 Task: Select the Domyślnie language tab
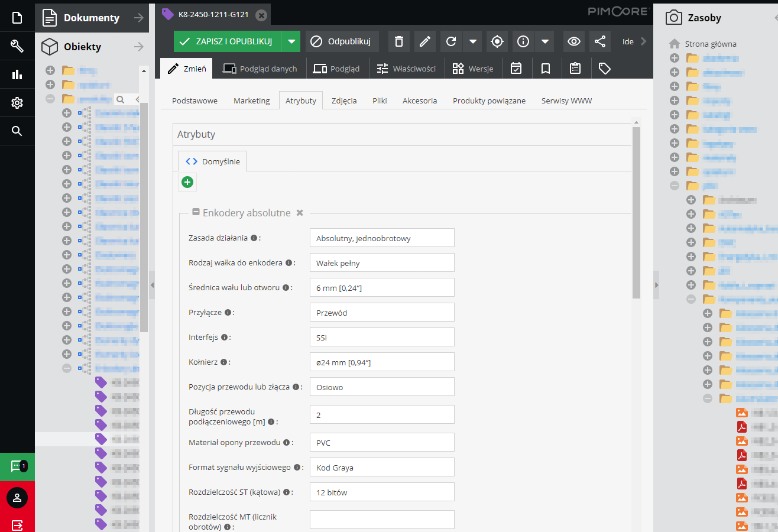(213, 161)
